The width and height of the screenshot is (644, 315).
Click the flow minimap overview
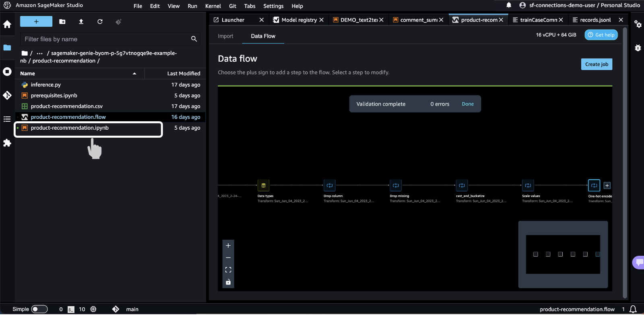[x=563, y=254]
